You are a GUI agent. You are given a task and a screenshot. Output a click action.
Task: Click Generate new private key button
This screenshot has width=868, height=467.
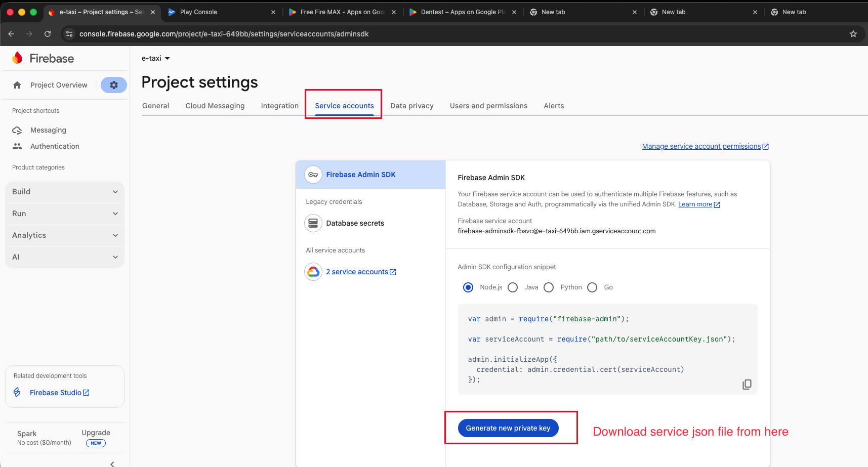point(508,428)
